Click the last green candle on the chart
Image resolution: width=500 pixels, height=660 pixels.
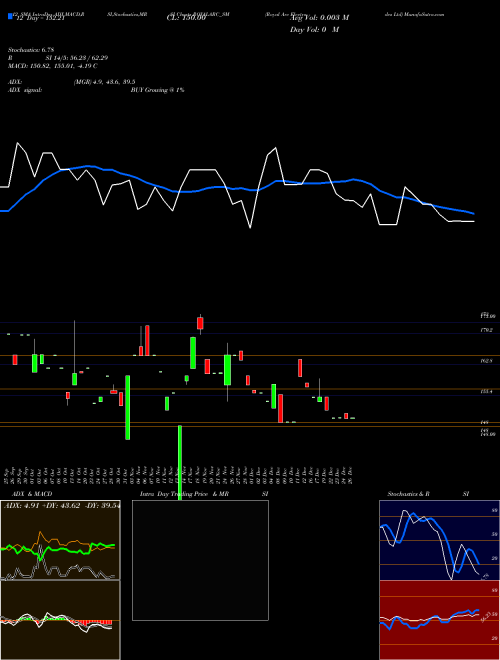pyautogui.click(x=353, y=418)
